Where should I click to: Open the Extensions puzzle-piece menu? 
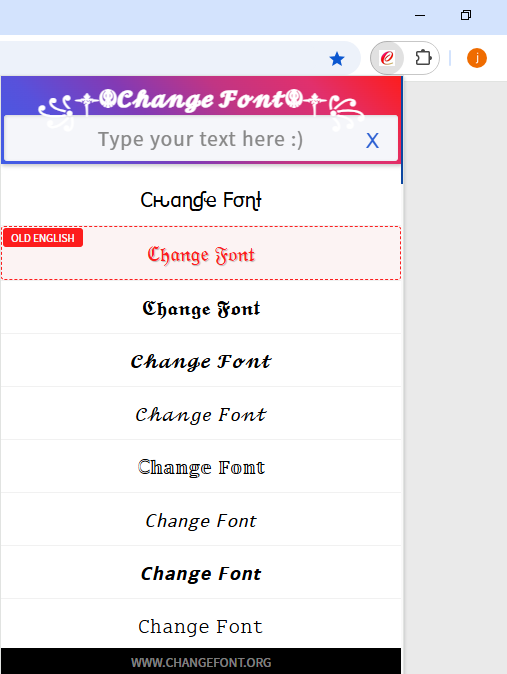423,58
